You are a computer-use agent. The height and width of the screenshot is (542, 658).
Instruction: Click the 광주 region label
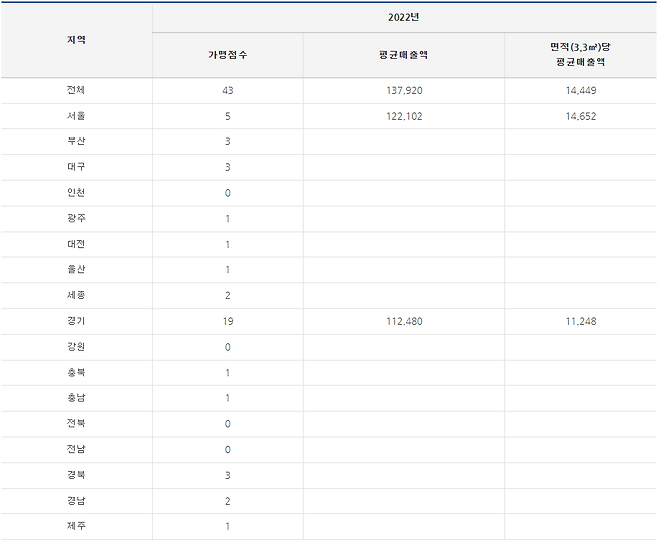[76, 219]
